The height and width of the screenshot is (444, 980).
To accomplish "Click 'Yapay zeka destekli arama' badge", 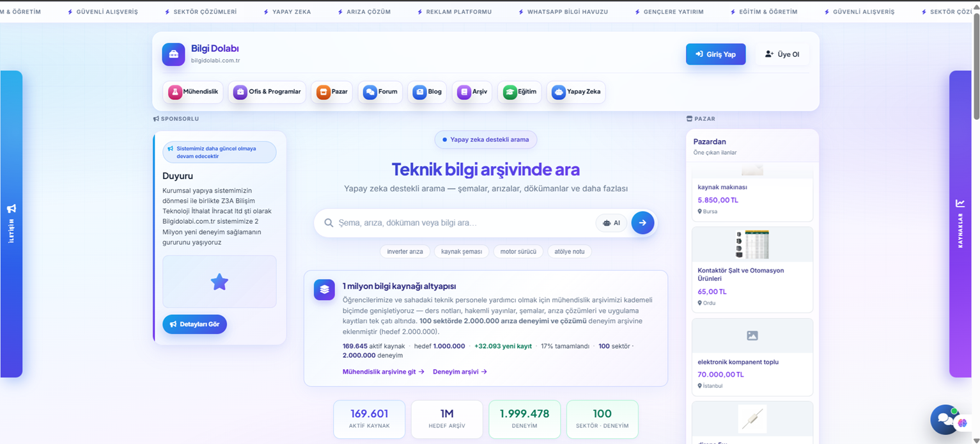I will click(x=486, y=139).
